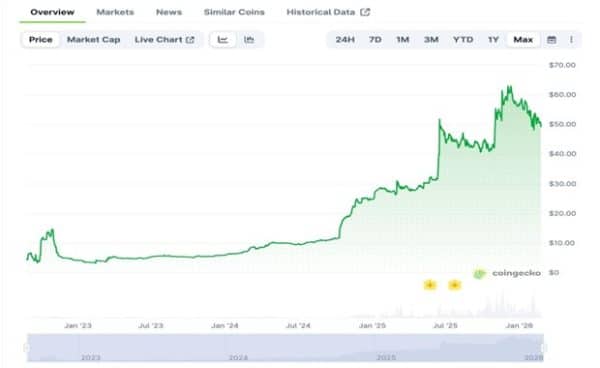Screen dimensions: 600x368
Task: Set the time range to YTD
Action: point(463,40)
